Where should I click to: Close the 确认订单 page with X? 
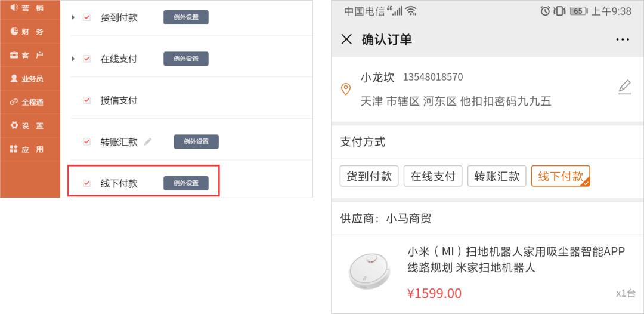click(x=346, y=39)
